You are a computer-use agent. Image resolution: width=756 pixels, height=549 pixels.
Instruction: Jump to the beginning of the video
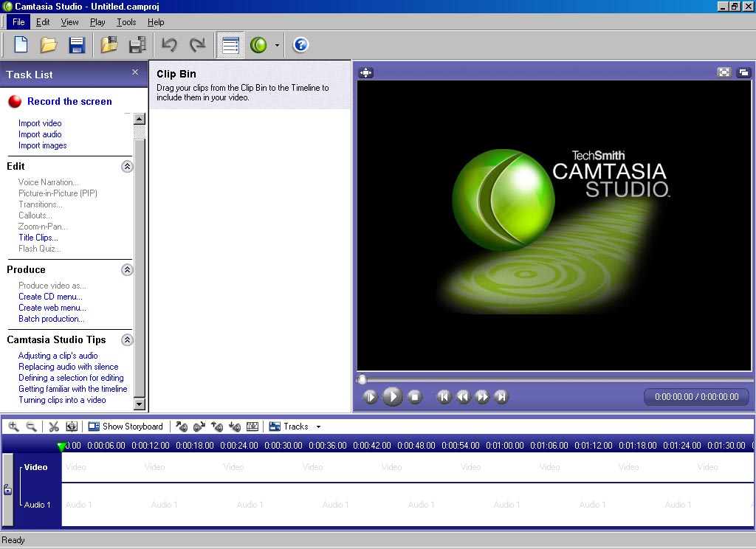[444, 397]
